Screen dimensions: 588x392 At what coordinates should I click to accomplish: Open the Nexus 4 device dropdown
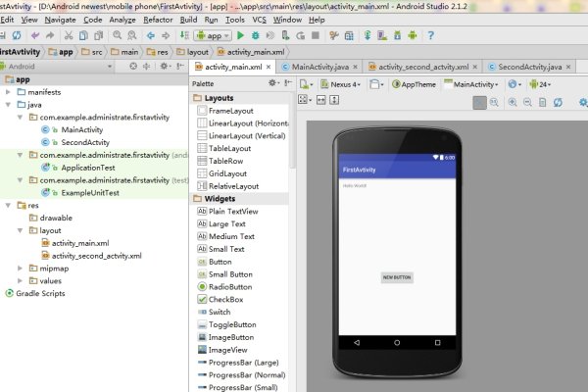(344, 85)
